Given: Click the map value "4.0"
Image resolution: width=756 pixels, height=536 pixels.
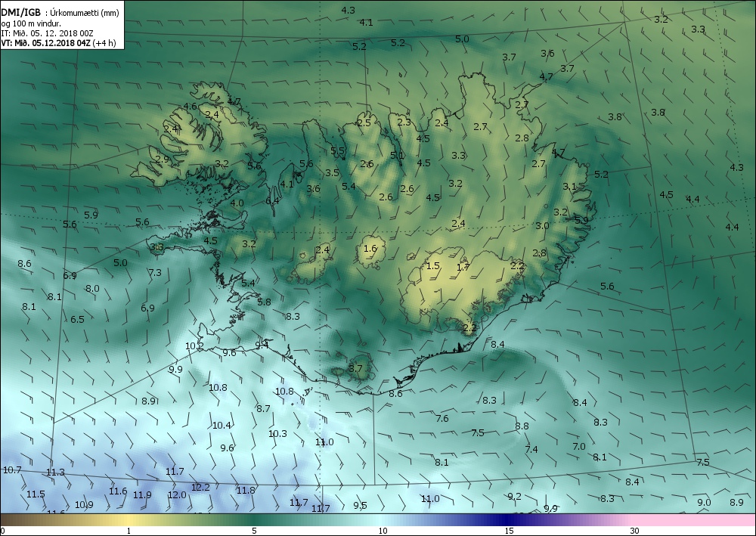Looking at the screenshot, I should (237, 203).
